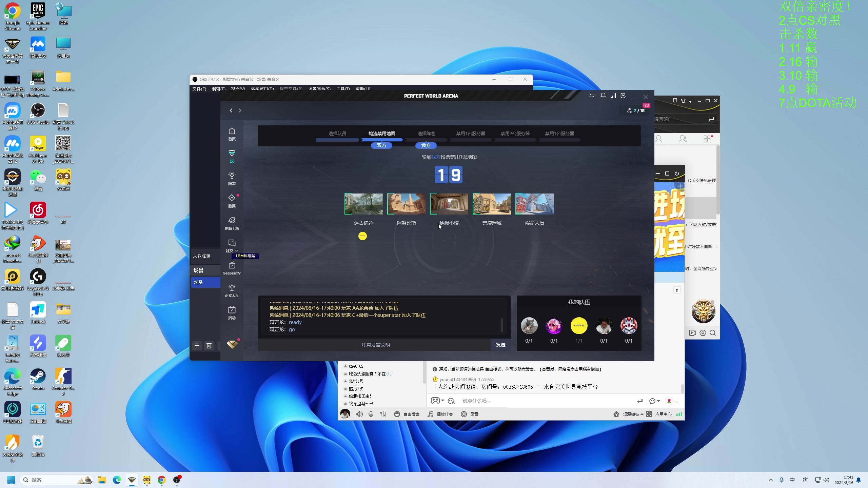Open OBS 场景集合(S) menu
This screenshot has height=488, width=868.
point(319,89)
